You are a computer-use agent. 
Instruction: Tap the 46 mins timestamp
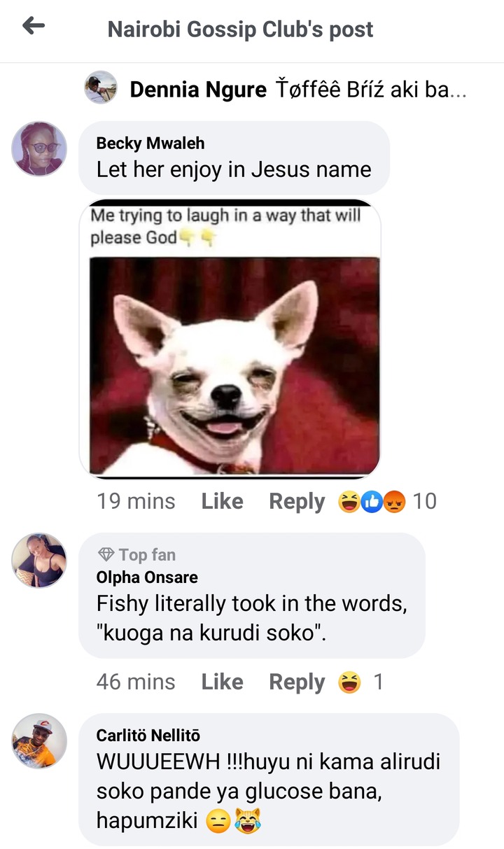(136, 682)
